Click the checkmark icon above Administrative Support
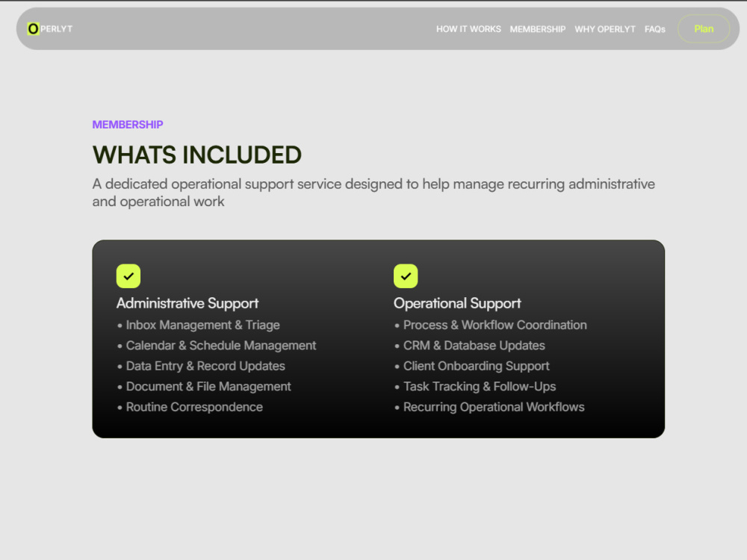Image resolution: width=747 pixels, height=560 pixels. tap(128, 276)
